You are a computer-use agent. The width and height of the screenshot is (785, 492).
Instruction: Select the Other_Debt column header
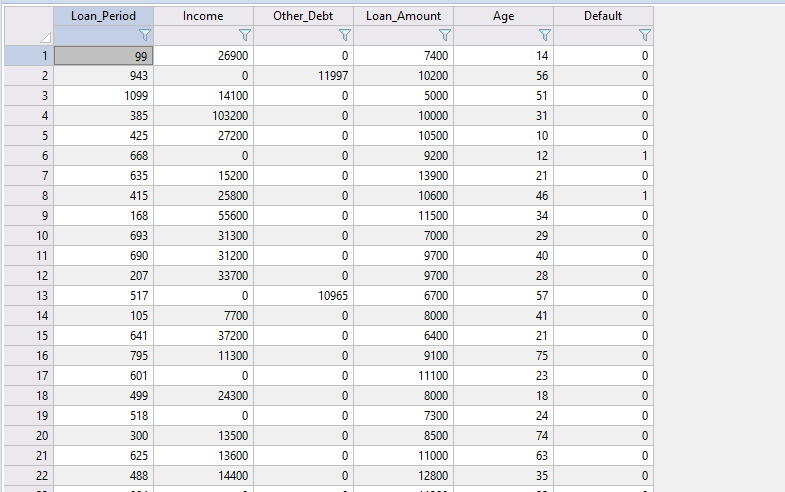coord(303,16)
